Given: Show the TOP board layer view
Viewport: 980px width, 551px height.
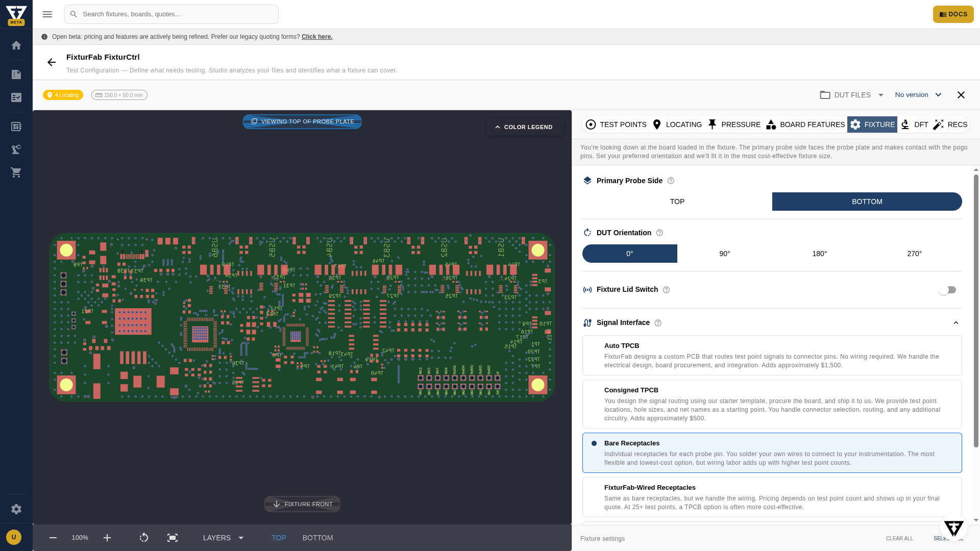Looking at the screenshot, I should coord(279,538).
